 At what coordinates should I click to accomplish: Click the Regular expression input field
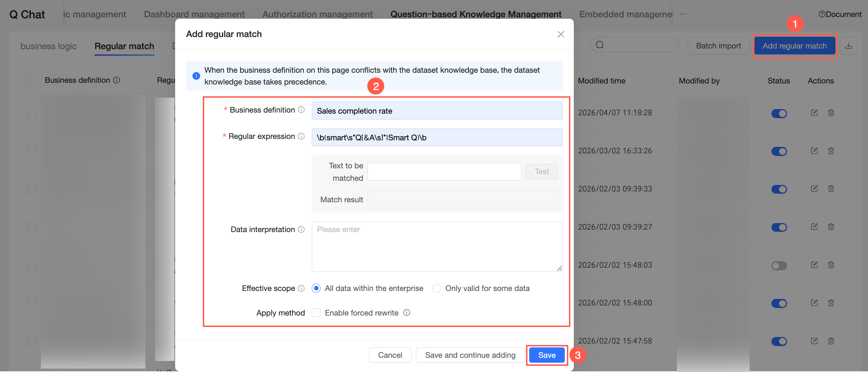pyautogui.click(x=437, y=138)
